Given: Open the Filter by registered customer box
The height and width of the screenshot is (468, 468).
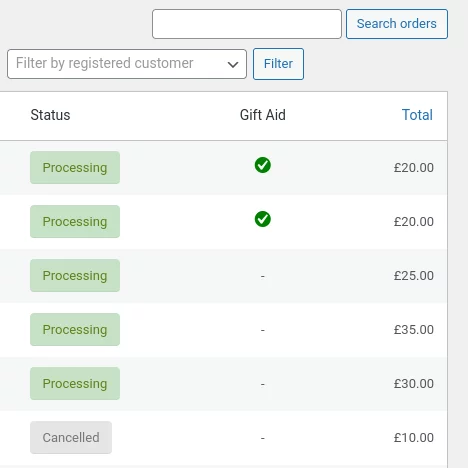Looking at the screenshot, I should 127,64.
